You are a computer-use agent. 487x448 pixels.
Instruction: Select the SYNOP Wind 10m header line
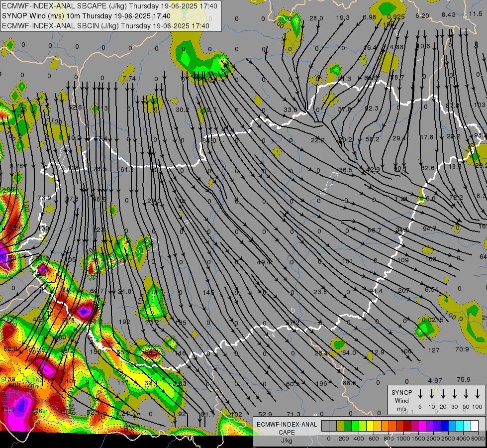pyautogui.click(x=86, y=16)
